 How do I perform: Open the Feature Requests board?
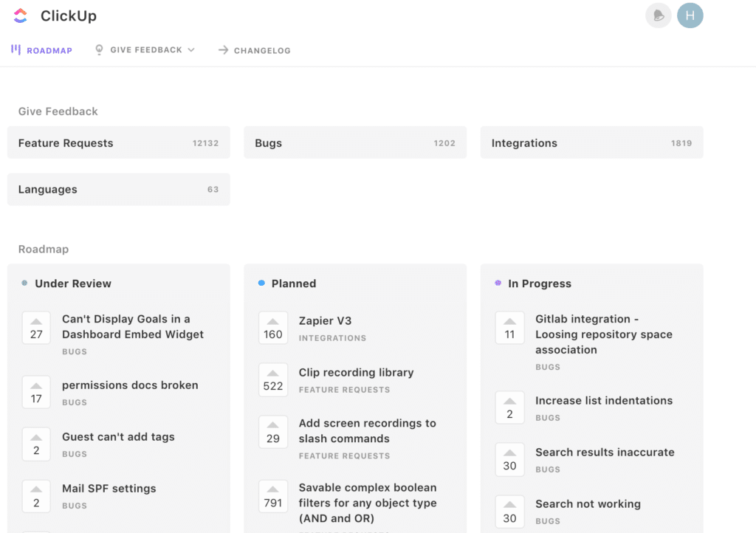tap(119, 142)
